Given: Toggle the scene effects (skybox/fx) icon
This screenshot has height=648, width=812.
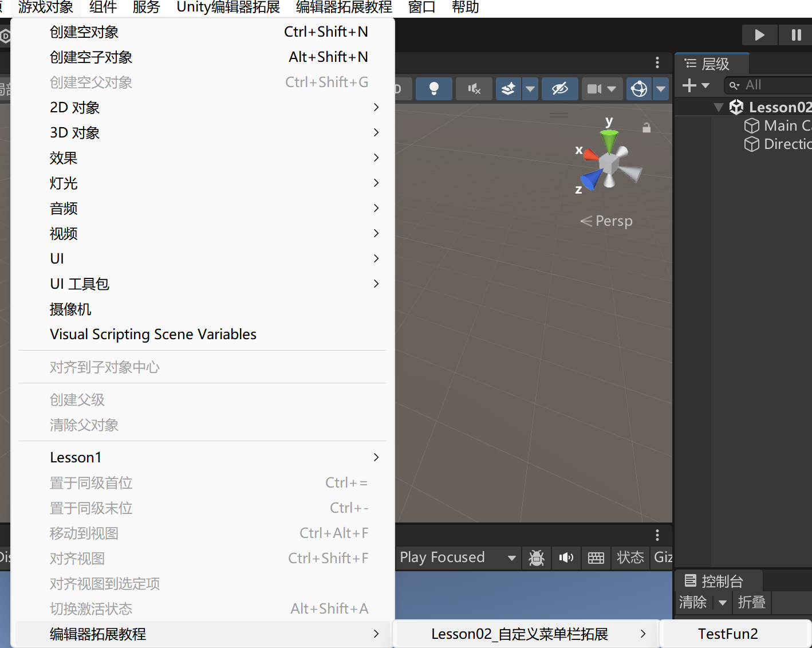Looking at the screenshot, I should (509, 89).
